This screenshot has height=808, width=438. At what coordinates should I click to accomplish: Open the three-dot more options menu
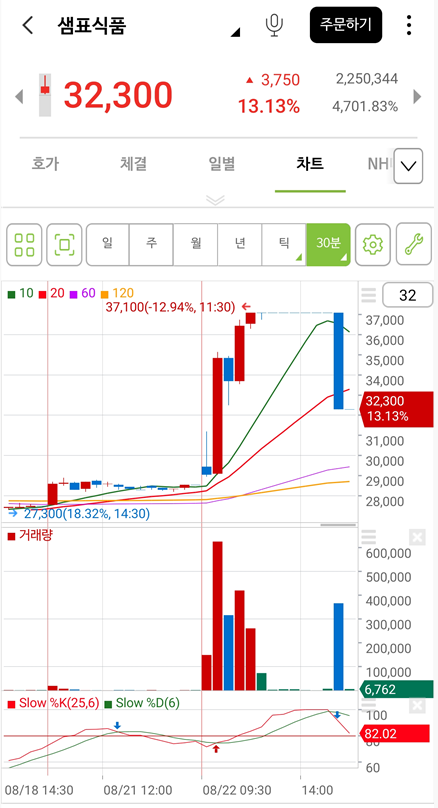(x=409, y=25)
